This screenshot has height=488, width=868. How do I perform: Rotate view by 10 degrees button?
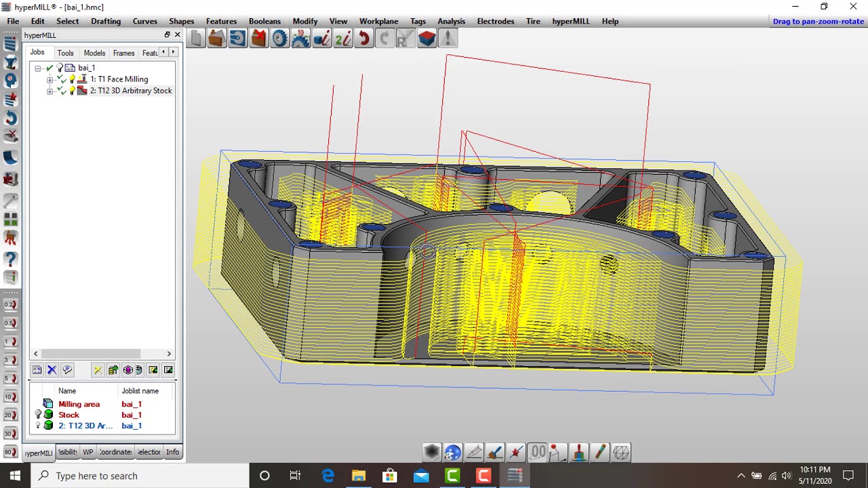(x=10, y=396)
